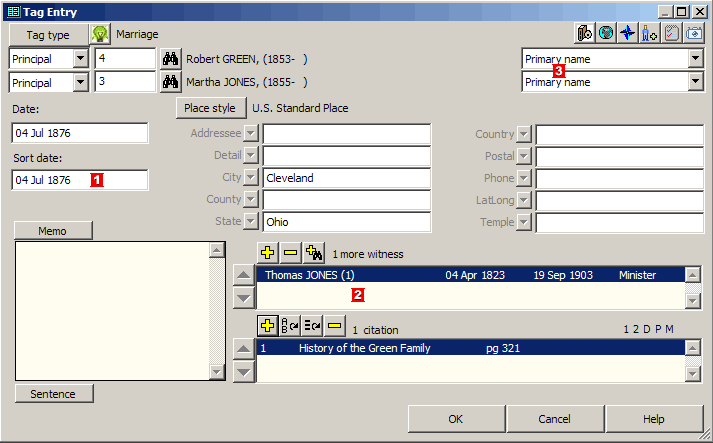
Task: Open the Temple label dropdown arrow
Action: [524, 222]
